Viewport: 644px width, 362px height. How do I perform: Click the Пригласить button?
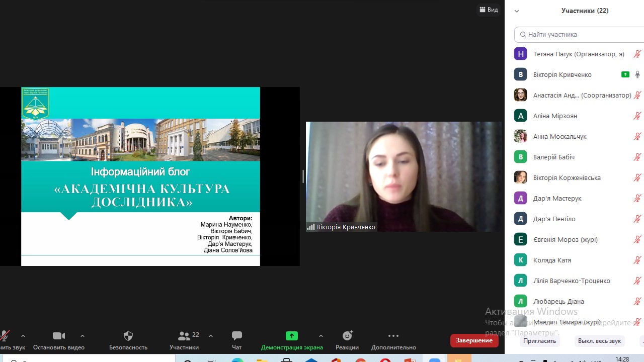point(539,340)
